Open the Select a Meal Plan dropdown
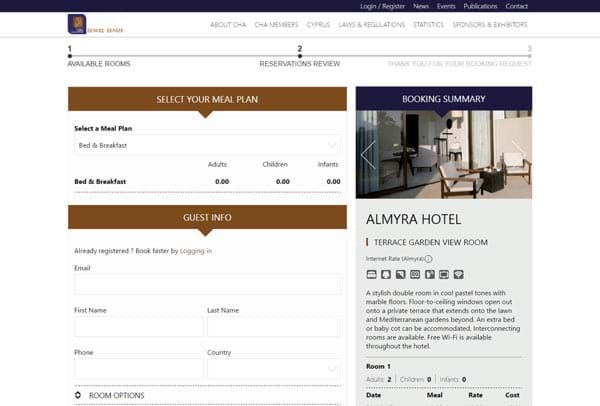 tap(207, 145)
